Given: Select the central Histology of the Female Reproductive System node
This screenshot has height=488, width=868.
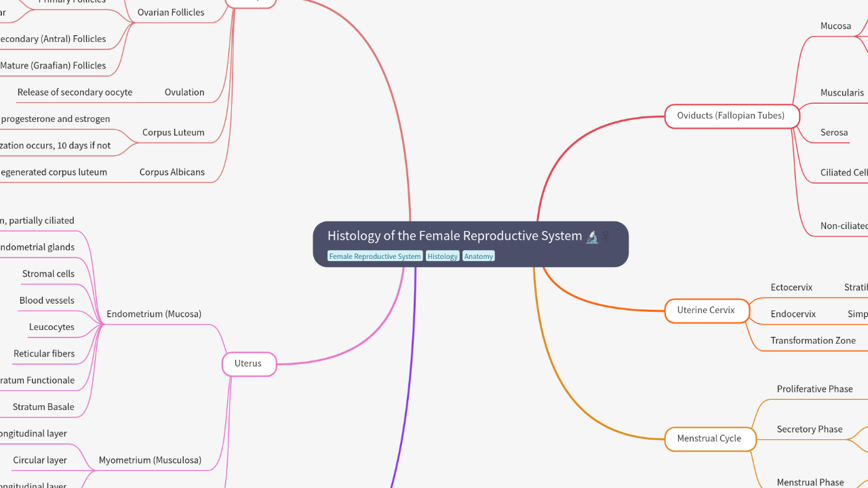Looking at the screenshot, I should pos(471,244).
